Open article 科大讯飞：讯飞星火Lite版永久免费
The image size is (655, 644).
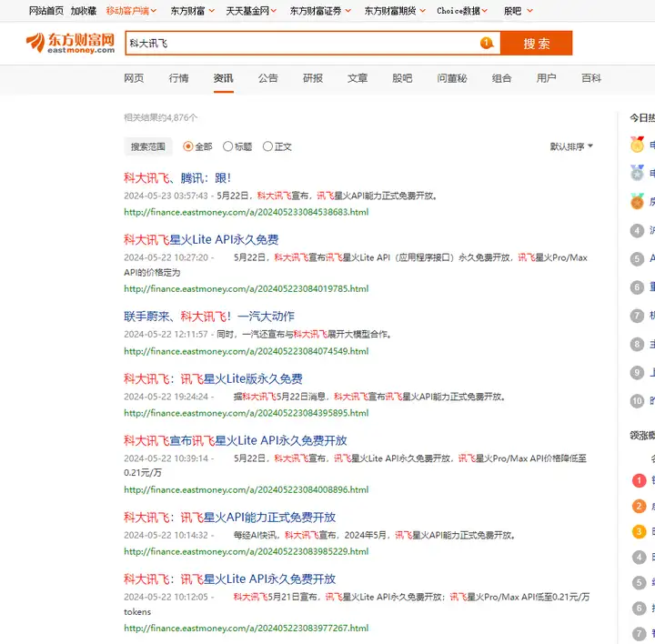(213, 378)
